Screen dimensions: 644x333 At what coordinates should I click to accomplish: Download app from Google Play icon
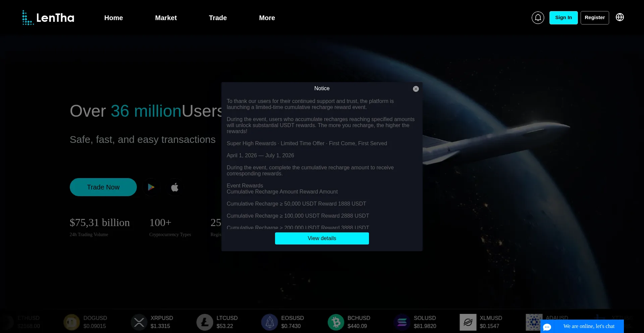tap(151, 187)
